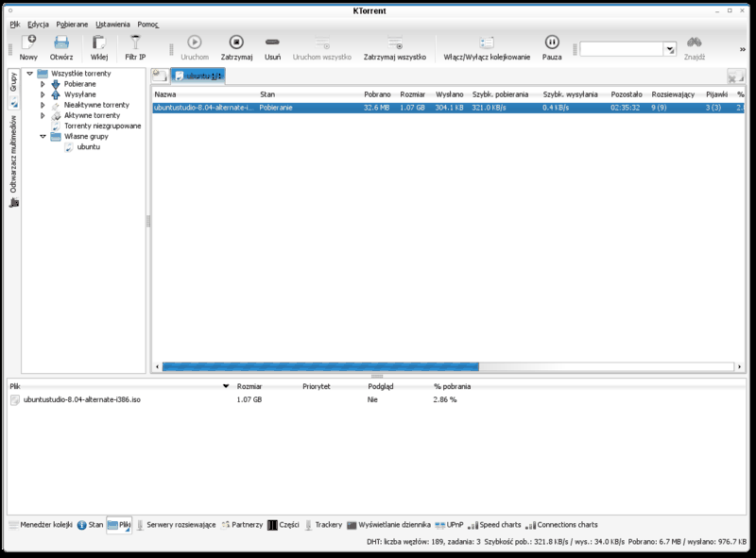756x558 pixels.
Task: Sort torrents by the Rozmiar column header
Action: pyautogui.click(x=413, y=94)
